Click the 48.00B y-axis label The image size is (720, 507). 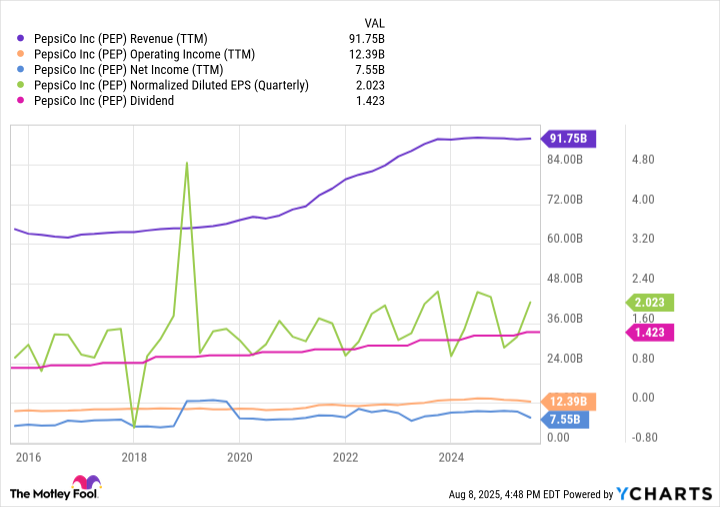(565, 279)
